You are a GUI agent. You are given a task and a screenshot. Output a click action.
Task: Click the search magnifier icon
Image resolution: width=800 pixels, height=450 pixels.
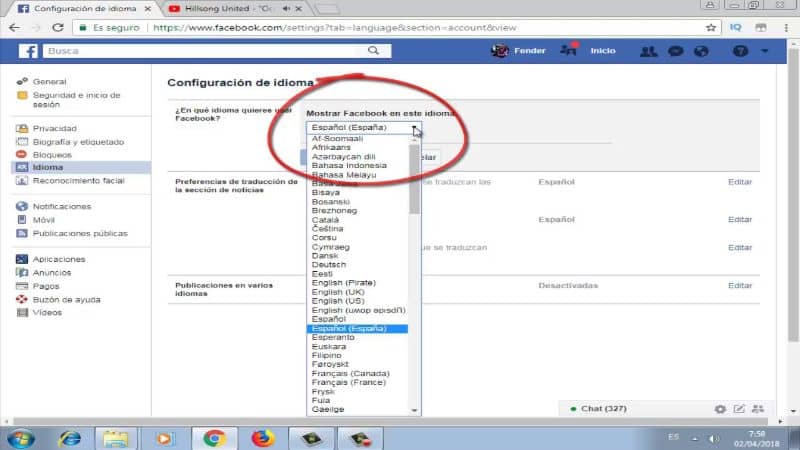373,51
